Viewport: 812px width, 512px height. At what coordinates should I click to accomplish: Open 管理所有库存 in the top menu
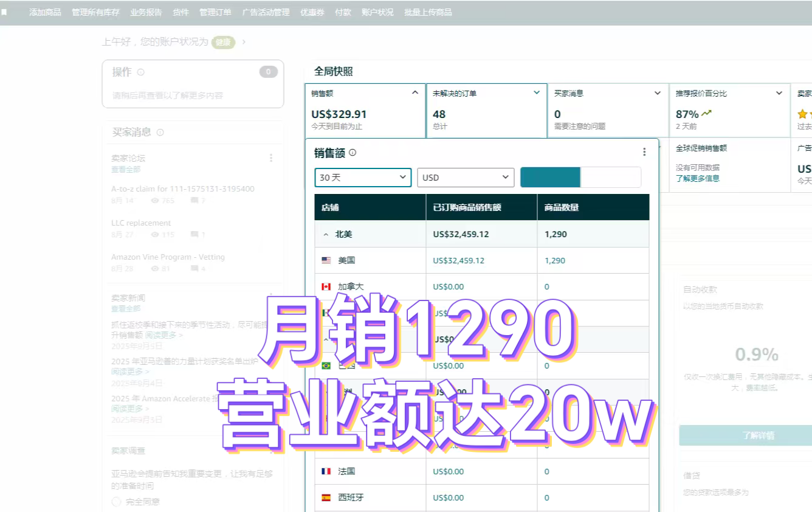[95, 12]
